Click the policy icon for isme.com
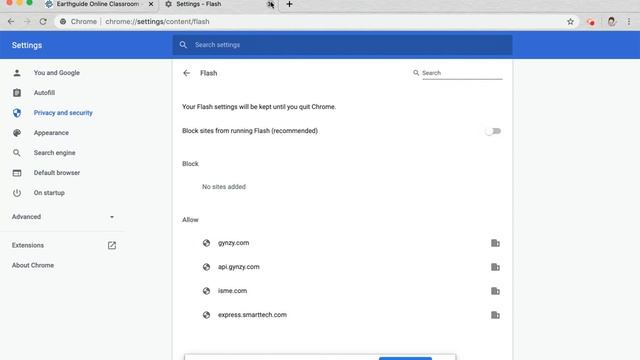The image size is (640, 360). (x=495, y=291)
